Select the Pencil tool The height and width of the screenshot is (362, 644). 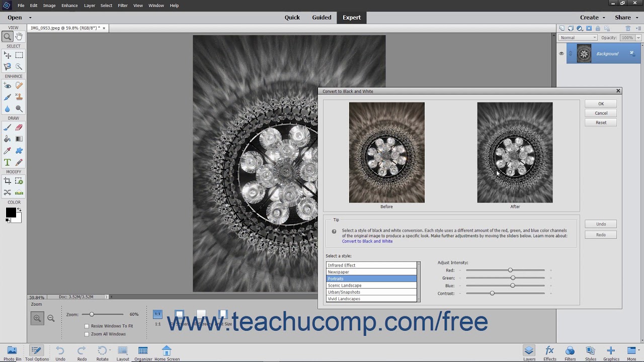tap(19, 162)
